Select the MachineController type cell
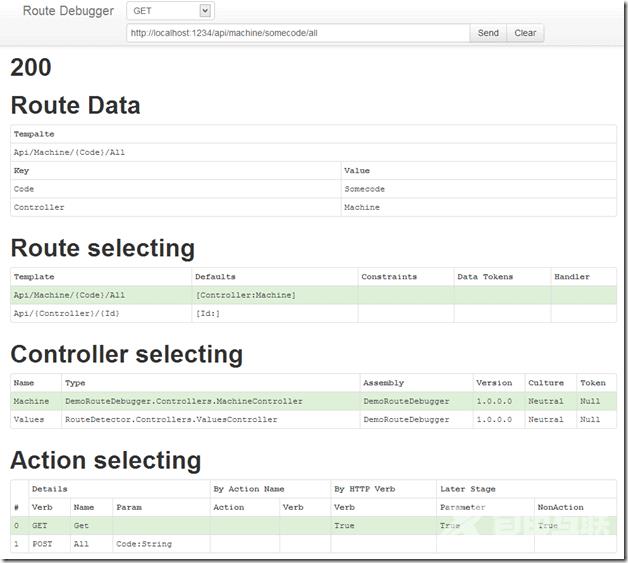This screenshot has height=563, width=628. (184, 401)
